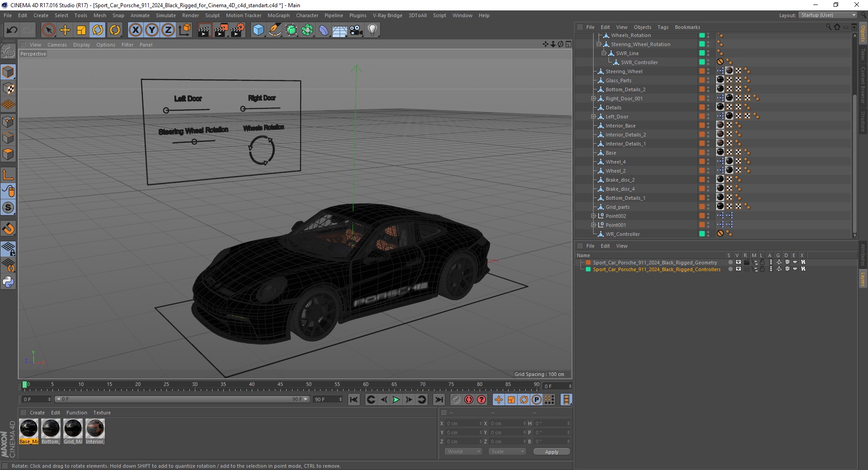Image resolution: width=868 pixels, height=470 pixels.
Task: Click the Apply button
Action: point(552,451)
